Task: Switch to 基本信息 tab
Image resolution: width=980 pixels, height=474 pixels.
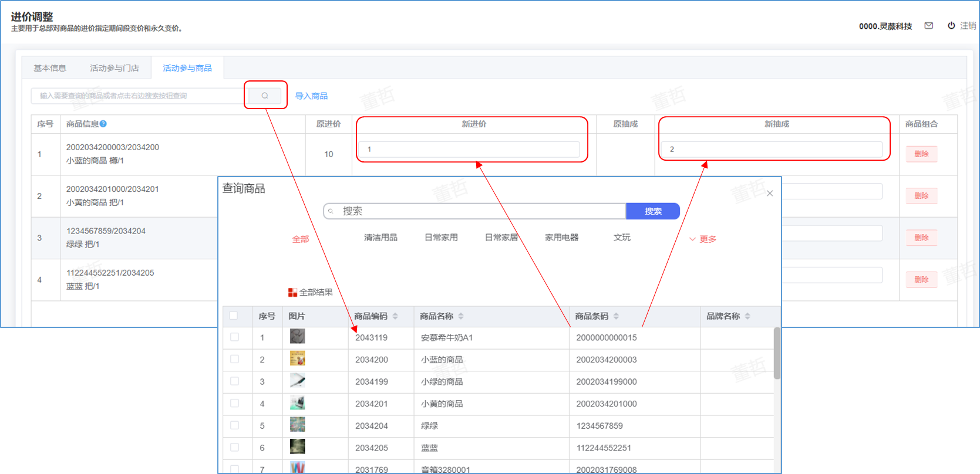Action: coord(50,68)
